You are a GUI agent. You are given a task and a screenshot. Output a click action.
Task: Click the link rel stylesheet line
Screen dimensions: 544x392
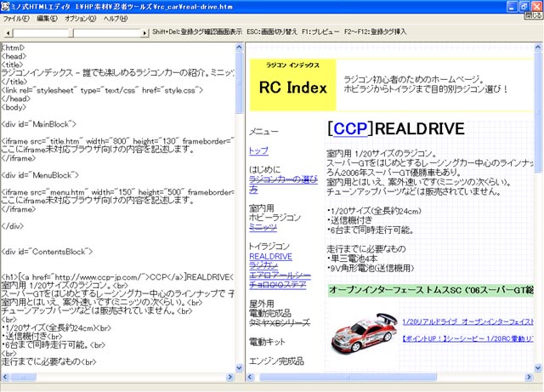(x=102, y=90)
